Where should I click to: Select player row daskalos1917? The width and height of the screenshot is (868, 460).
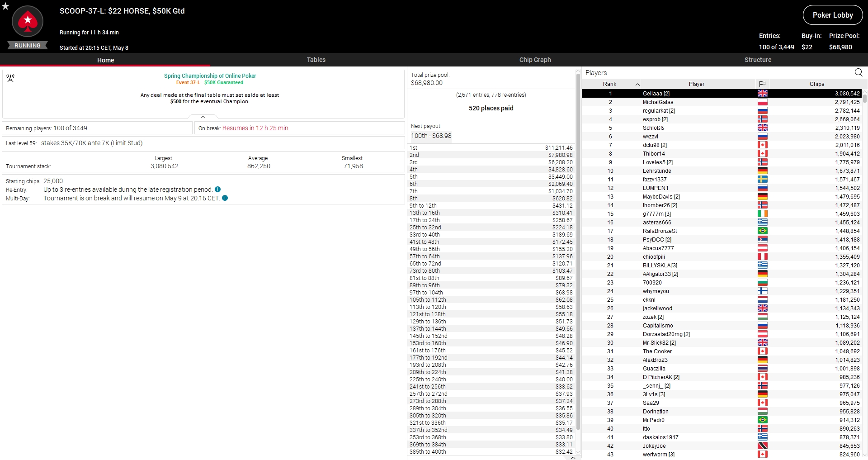[x=722, y=437]
